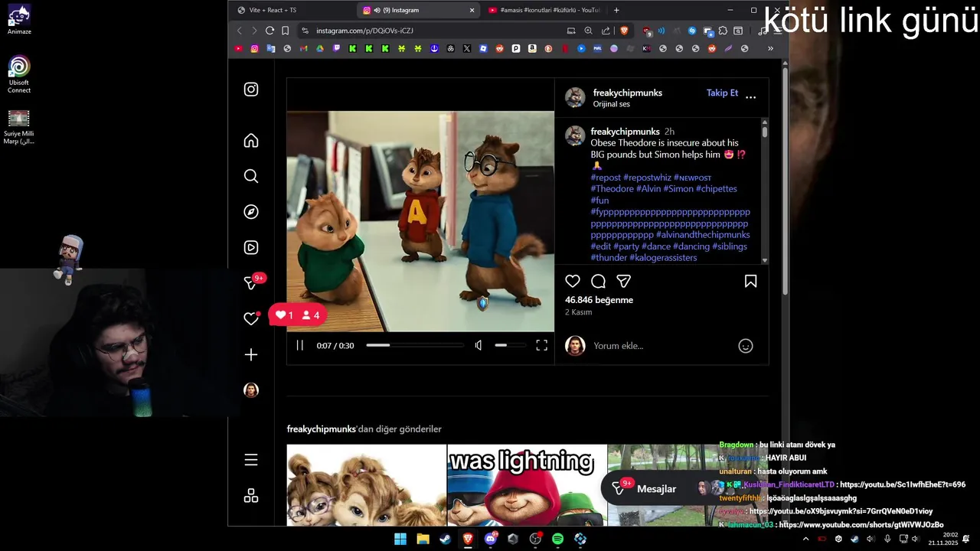The height and width of the screenshot is (551, 980).
Task: Click the #alvinandthechipmunks hashtag
Action: click(703, 235)
